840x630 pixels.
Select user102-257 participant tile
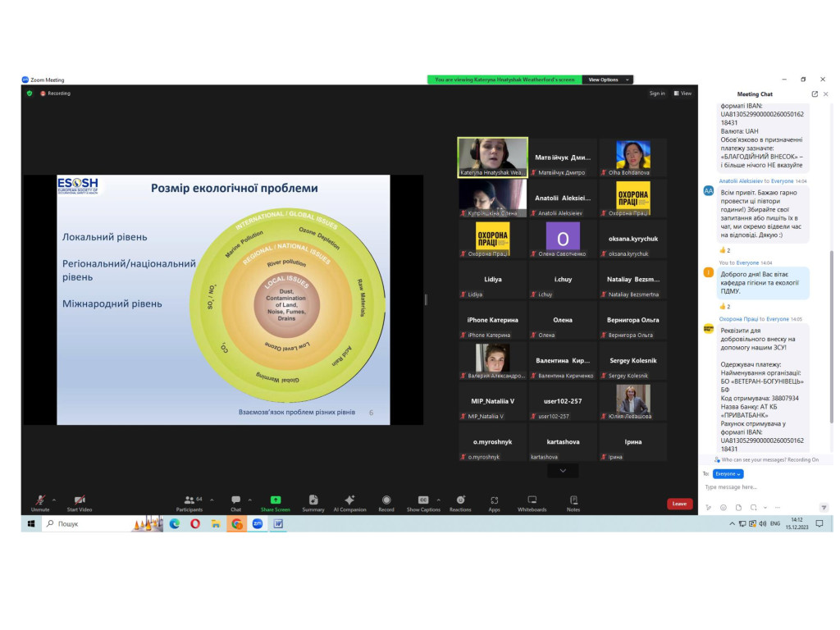tap(563, 401)
